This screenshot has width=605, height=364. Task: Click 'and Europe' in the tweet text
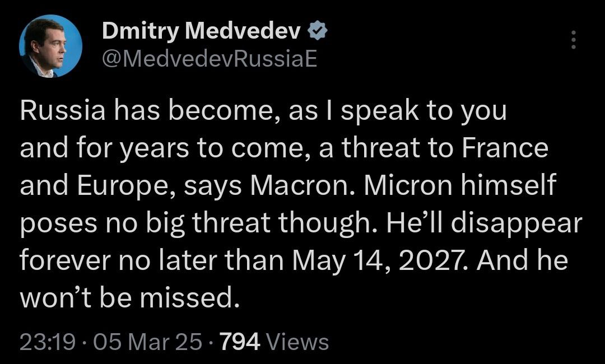tap(93, 186)
